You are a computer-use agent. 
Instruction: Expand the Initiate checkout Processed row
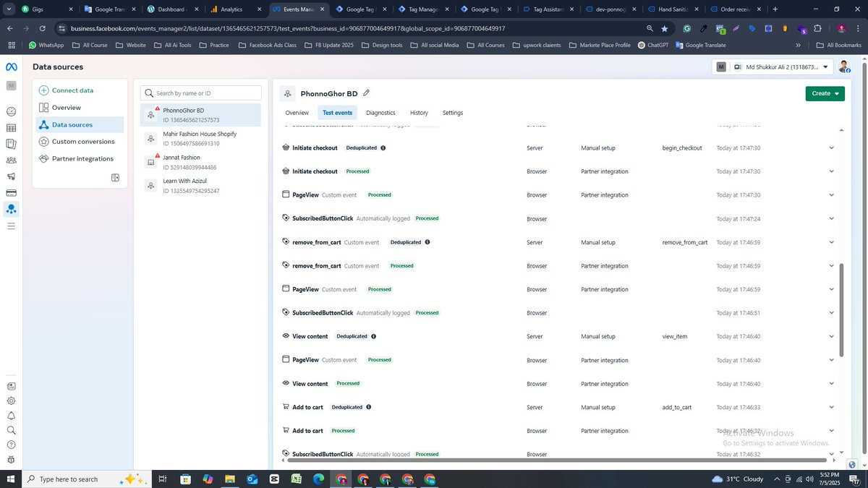click(831, 171)
